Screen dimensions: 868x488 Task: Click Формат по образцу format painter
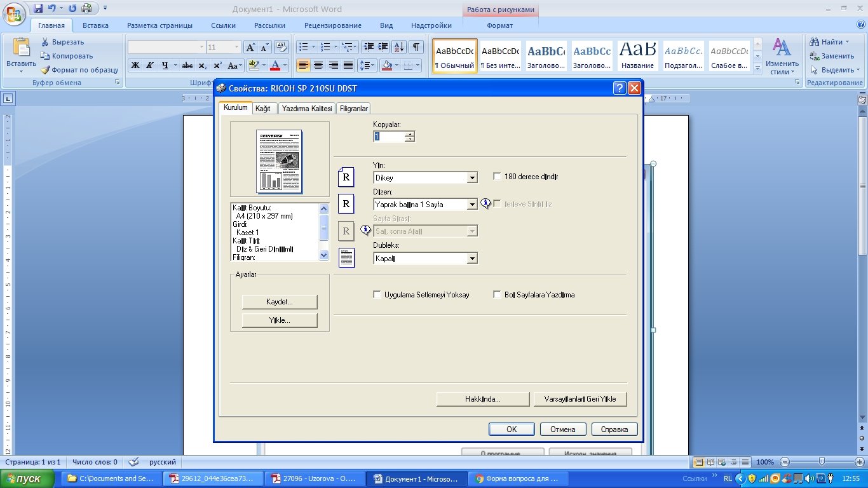[79, 70]
